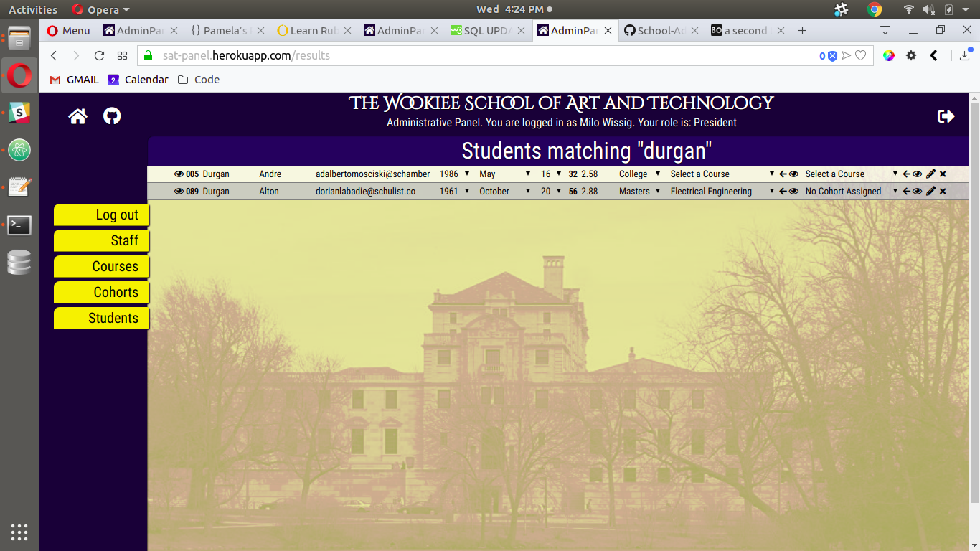
Task: Open the October month dropdown for Alton
Action: click(505, 191)
